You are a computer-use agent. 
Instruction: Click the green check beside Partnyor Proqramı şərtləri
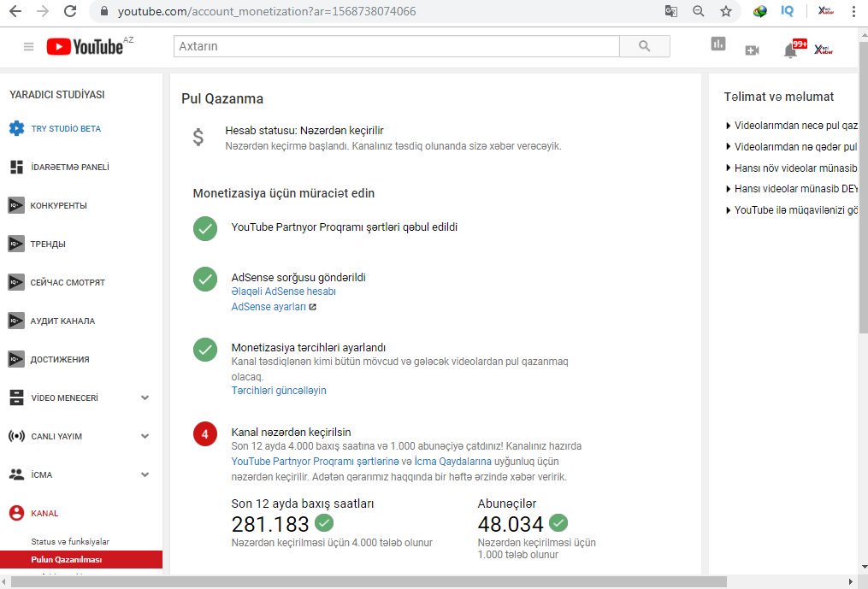pos(205,228)
